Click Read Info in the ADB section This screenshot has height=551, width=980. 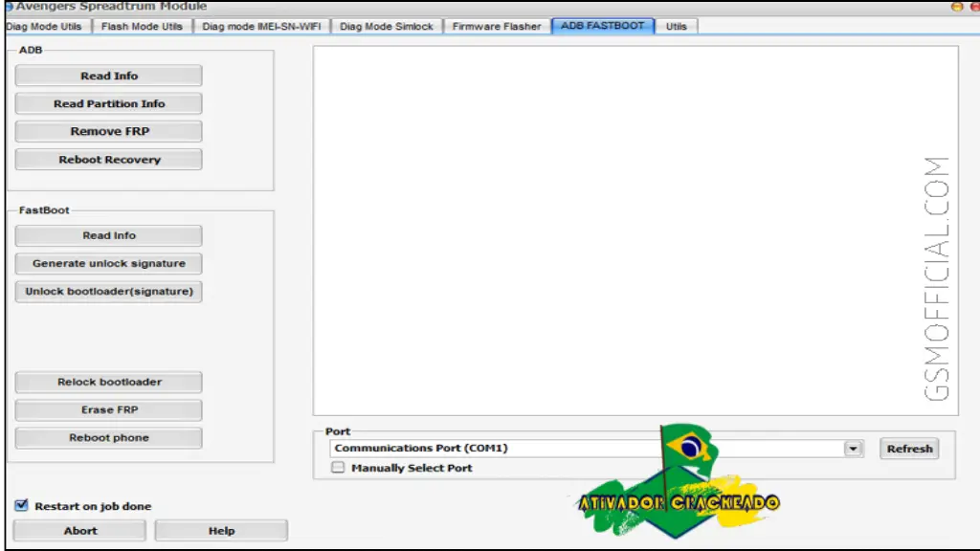coord(109,76)
